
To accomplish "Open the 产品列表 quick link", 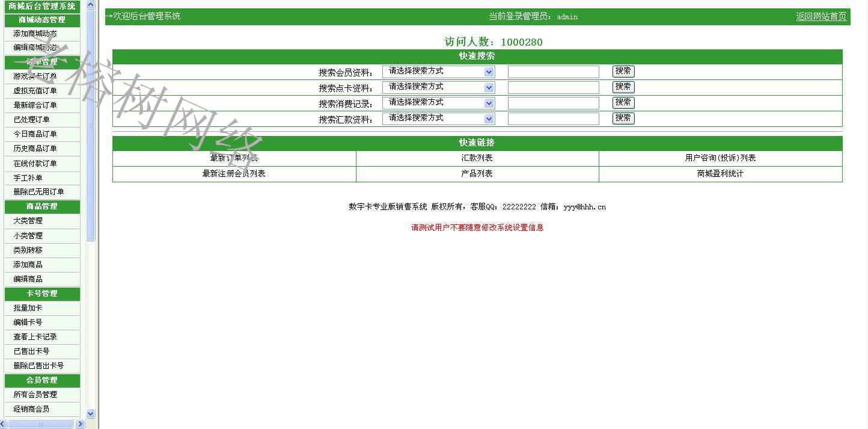I will click(x=477, y=174).
